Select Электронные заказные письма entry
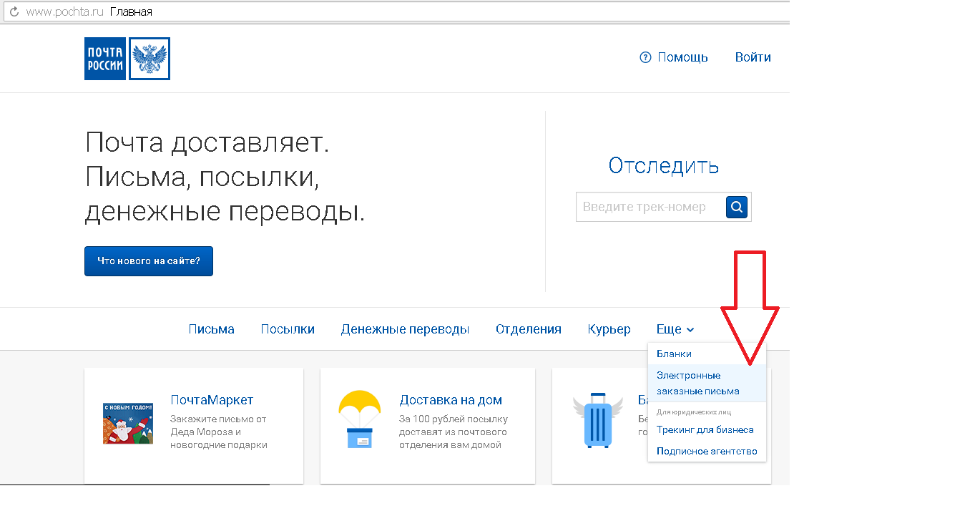 point(707,383)
